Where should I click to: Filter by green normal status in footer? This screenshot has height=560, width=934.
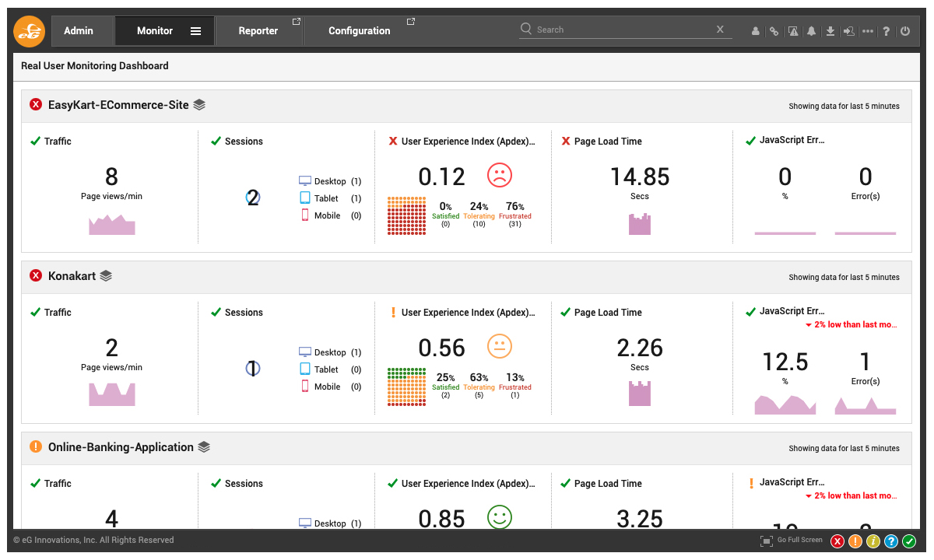click(909, 541)
